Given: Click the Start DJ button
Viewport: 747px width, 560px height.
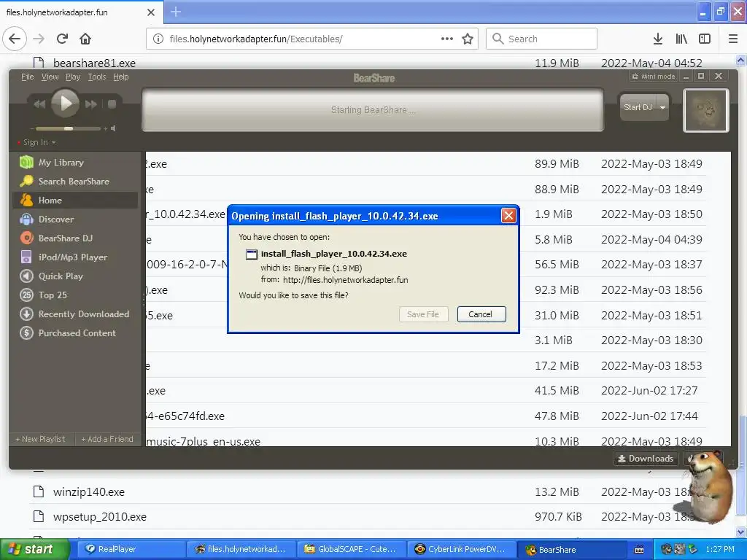Looking at the screenshot, I should 638,107.
